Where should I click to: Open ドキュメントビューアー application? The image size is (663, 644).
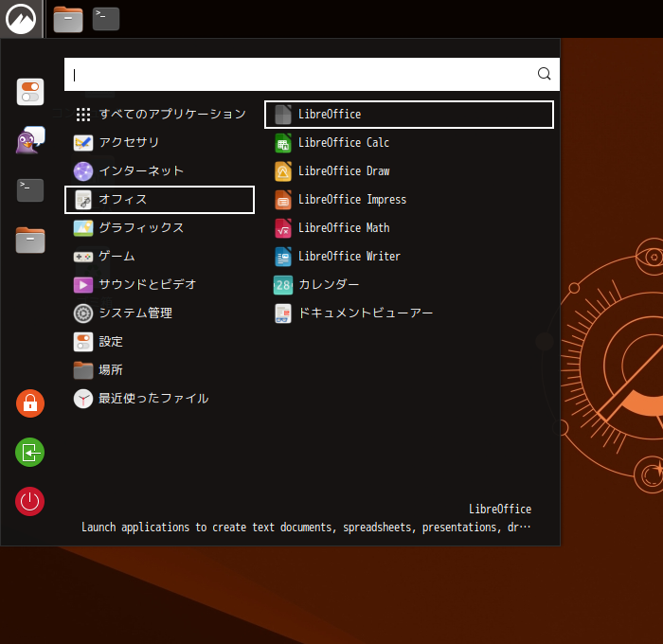pyautogui.click(x=409, y=313)
